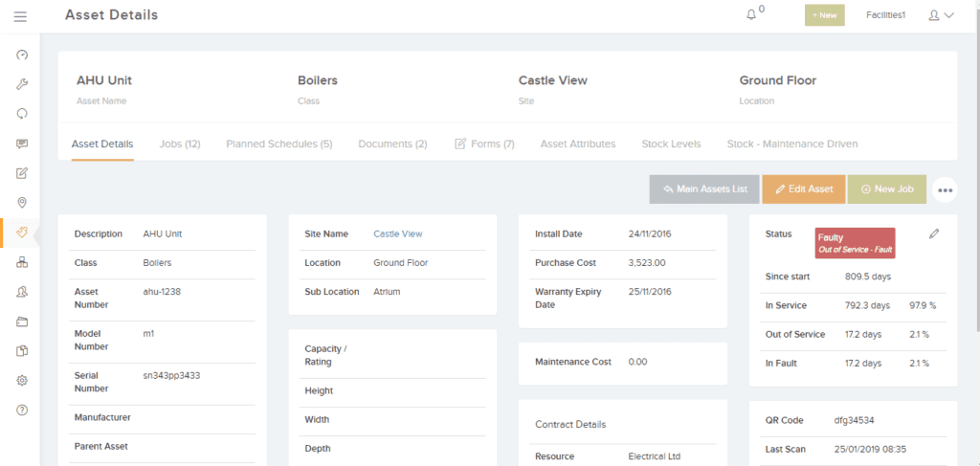Viewport: 980px width, 466px height.
Task: Open the notifications bell
Action: click(x=751, y=15)
